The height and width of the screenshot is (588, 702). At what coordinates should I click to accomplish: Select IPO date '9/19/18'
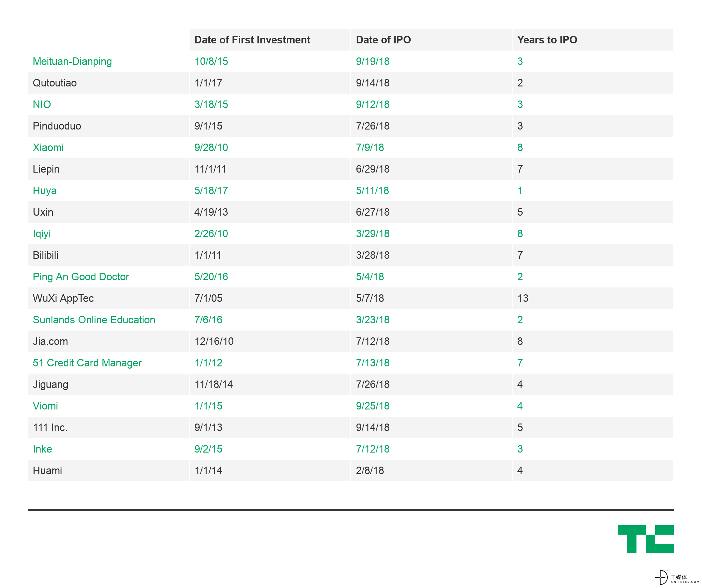(373, 61)
